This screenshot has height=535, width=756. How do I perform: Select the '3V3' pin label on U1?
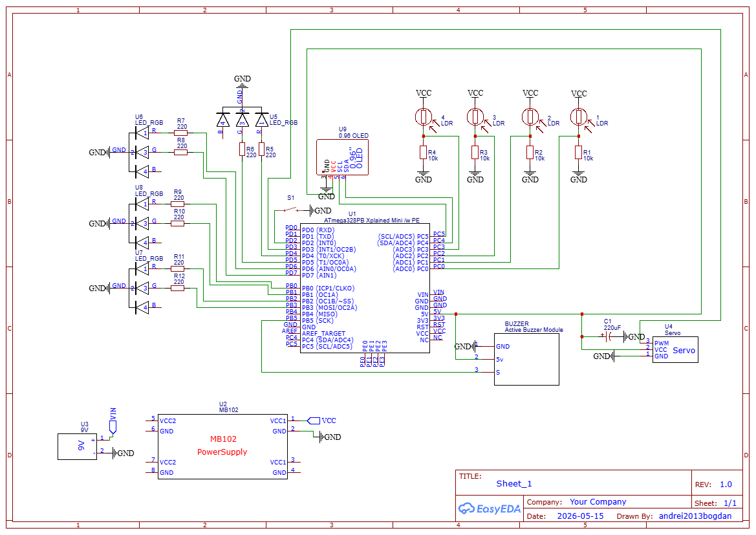(x=423, y=320)
